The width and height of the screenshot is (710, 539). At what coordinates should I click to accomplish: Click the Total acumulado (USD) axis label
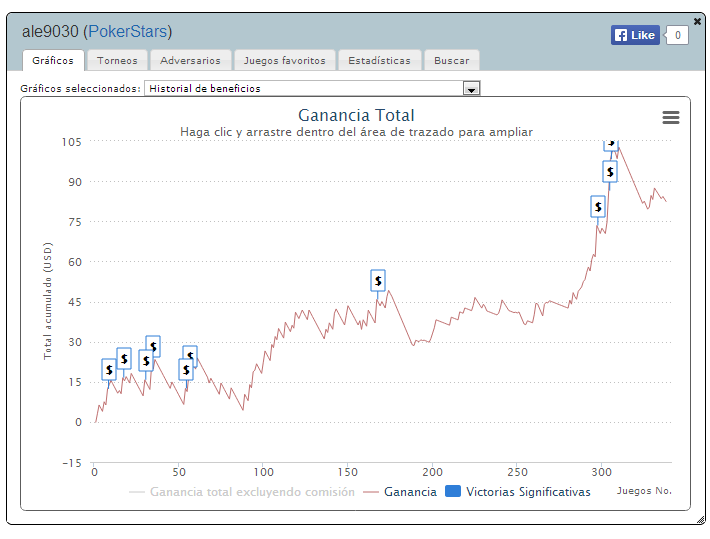[48, 301]
